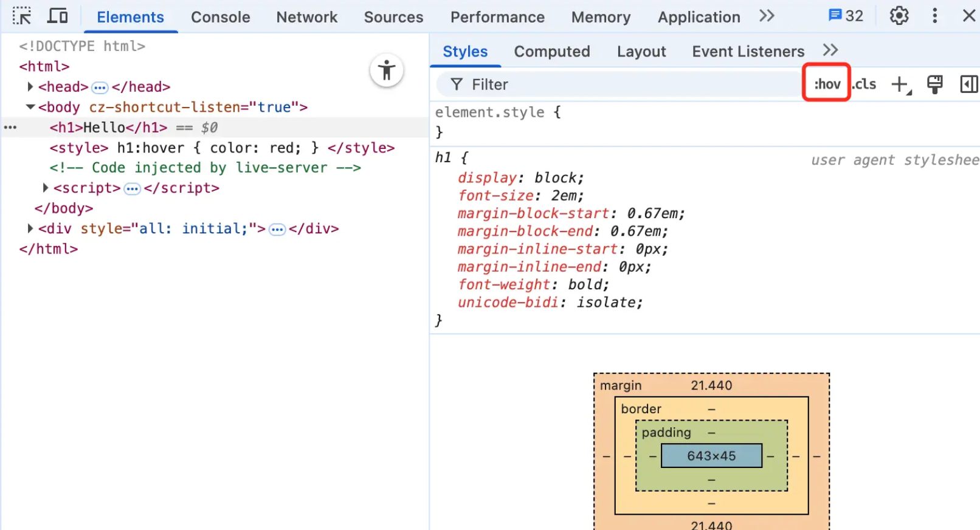Activate the inspect element picker icon

[22, 16]
